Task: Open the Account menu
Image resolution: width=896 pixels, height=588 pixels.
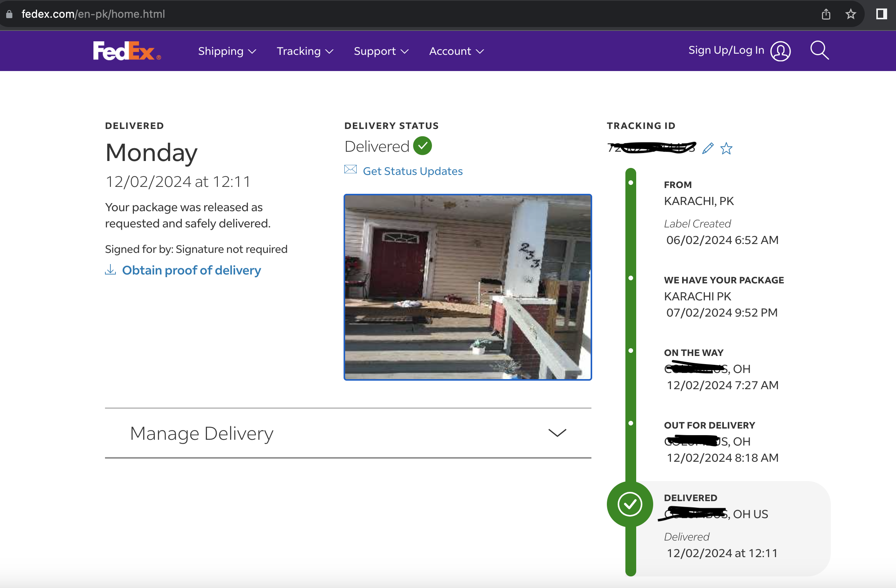Action: point(456,51)
